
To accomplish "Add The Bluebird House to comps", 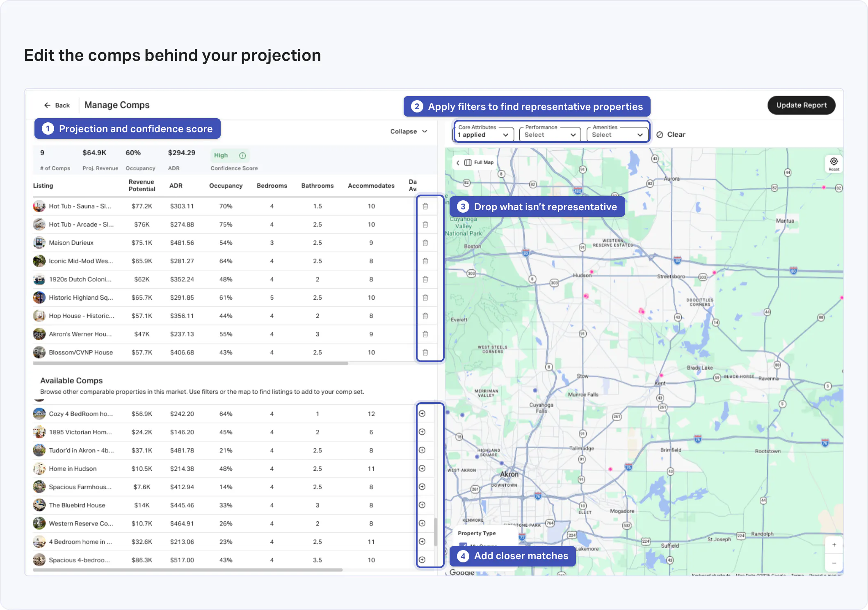I will [x=422, y=505].
